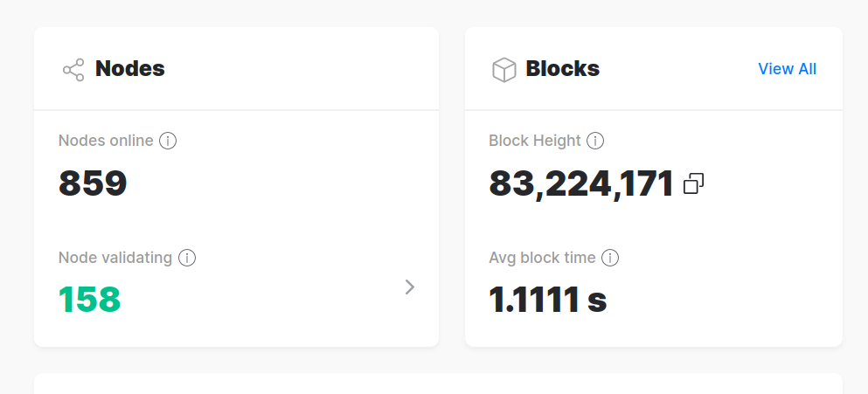Click the partially visible card below Nodes
868x394 pixels.
[439, 384]
